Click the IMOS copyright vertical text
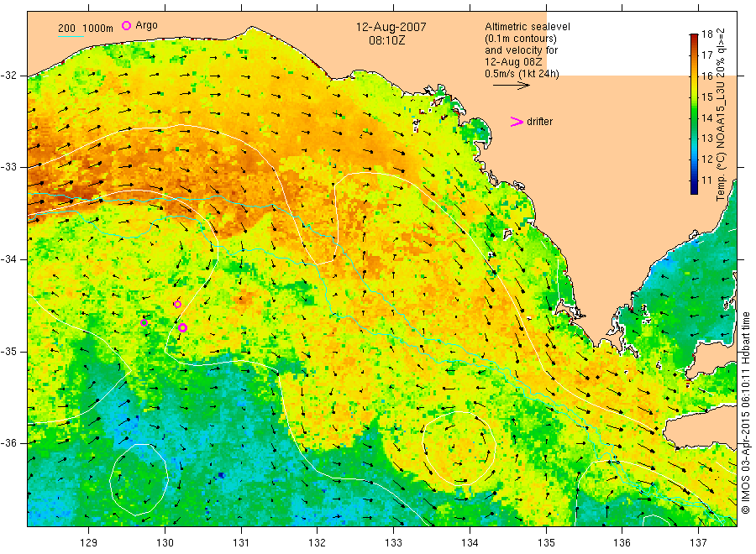This screenshot has width=756, height=554. tap(745, 412)
